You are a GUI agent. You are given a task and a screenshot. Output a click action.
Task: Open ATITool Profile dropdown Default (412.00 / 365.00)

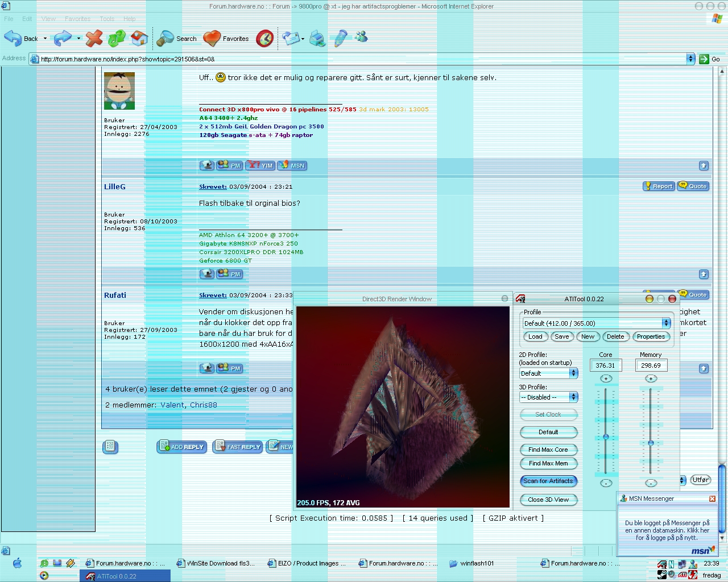pos(597,323)
